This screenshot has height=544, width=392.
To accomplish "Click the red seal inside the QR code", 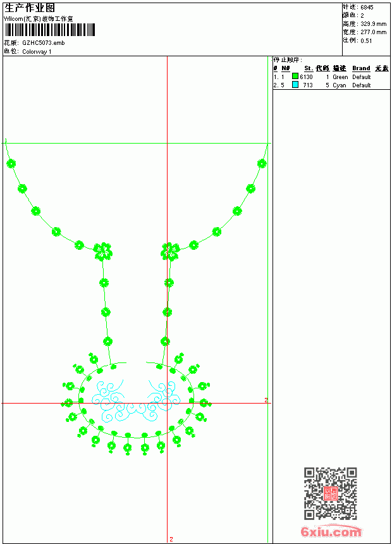I will pos(331,493).
